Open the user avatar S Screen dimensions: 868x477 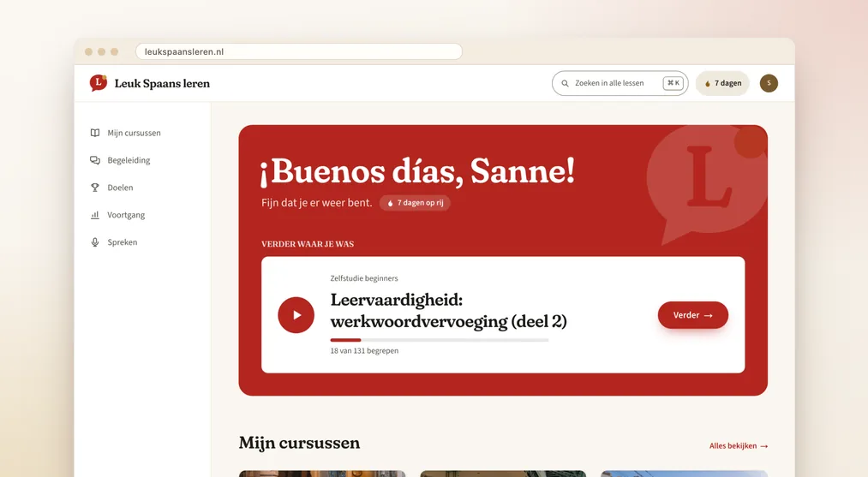click(769, 83)
